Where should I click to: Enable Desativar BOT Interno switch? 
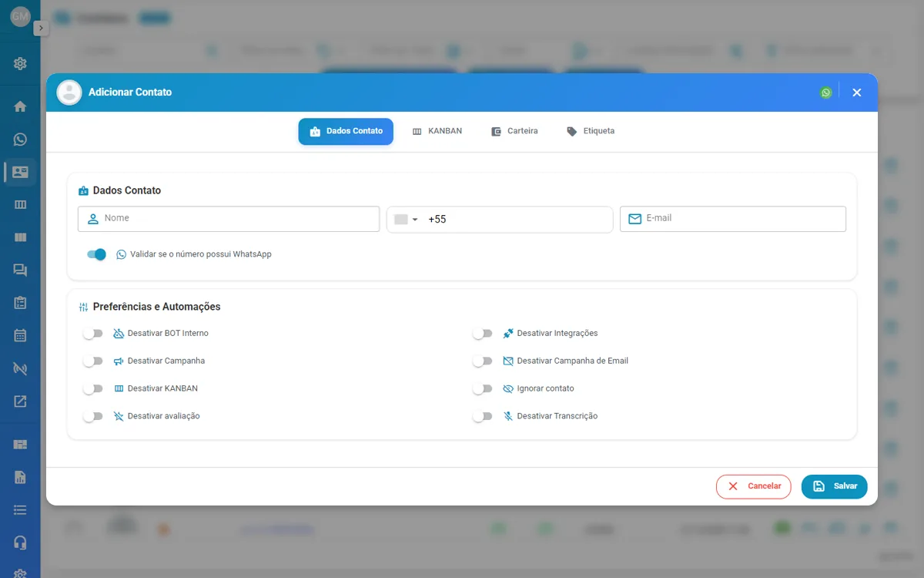(x=93, y=334)
